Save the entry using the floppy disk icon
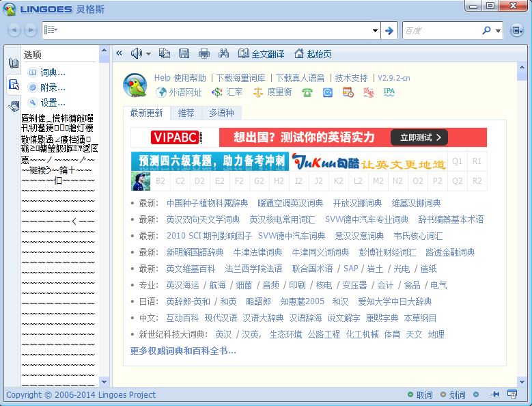Screen dimensions: 532x406 click(x=184, y=53)
